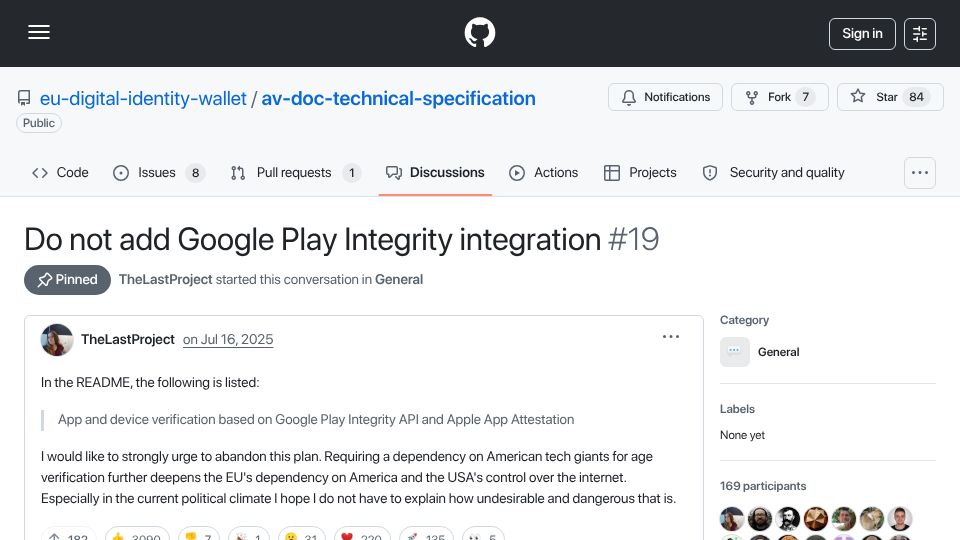960x540 pixels.
Task: Click the repository icon beside eu-digital-identity-wallet
Action: (x=24, y=98)
